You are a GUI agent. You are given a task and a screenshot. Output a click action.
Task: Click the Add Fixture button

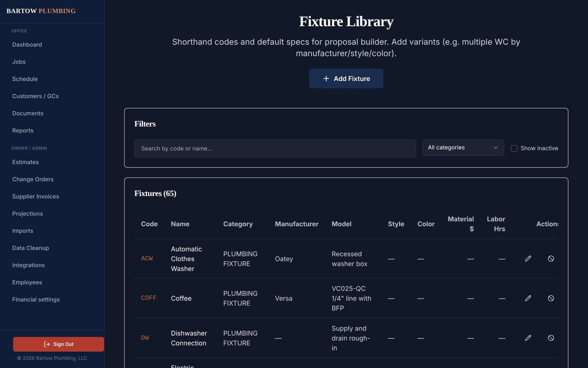tap(346, 79)
